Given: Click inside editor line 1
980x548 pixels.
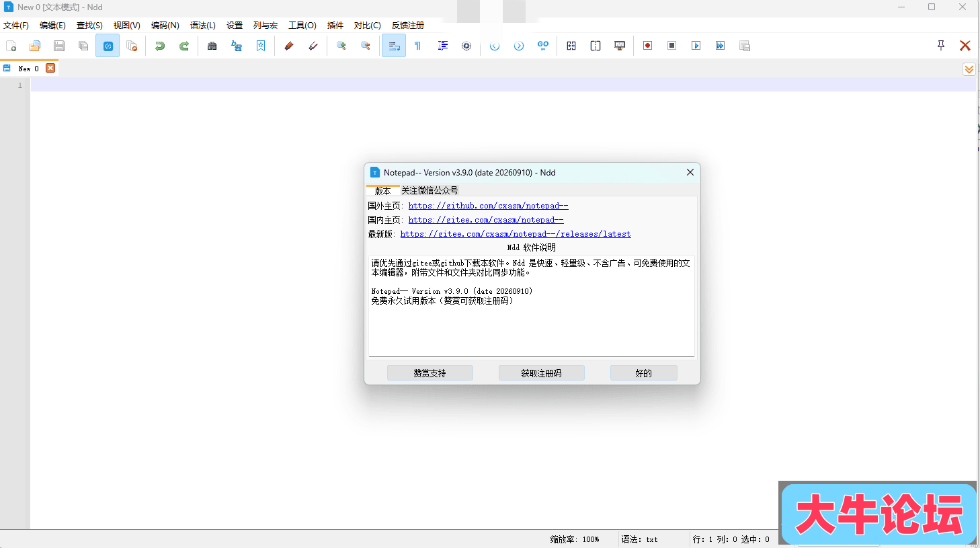Looking at the screenshot, I should tap(503, 85).
